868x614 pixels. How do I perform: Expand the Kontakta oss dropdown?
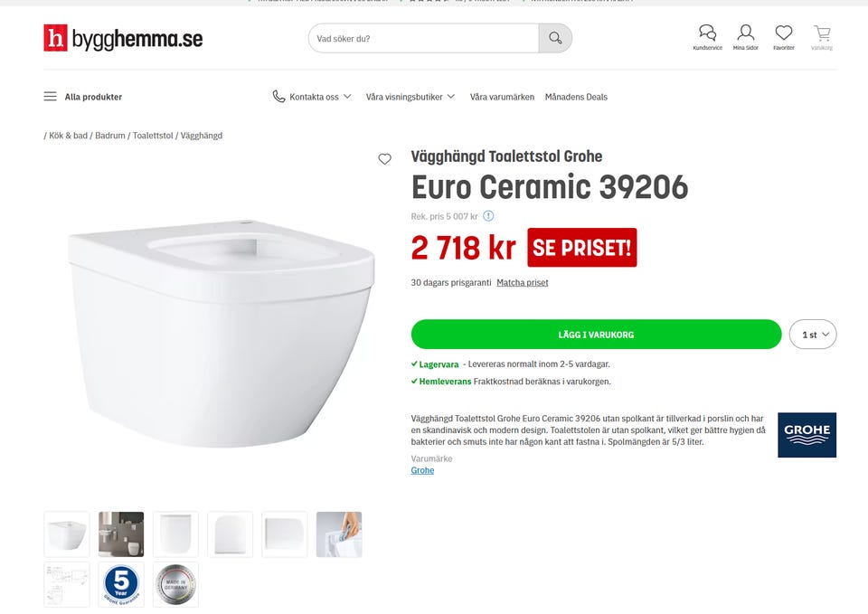tap(312, 97)
